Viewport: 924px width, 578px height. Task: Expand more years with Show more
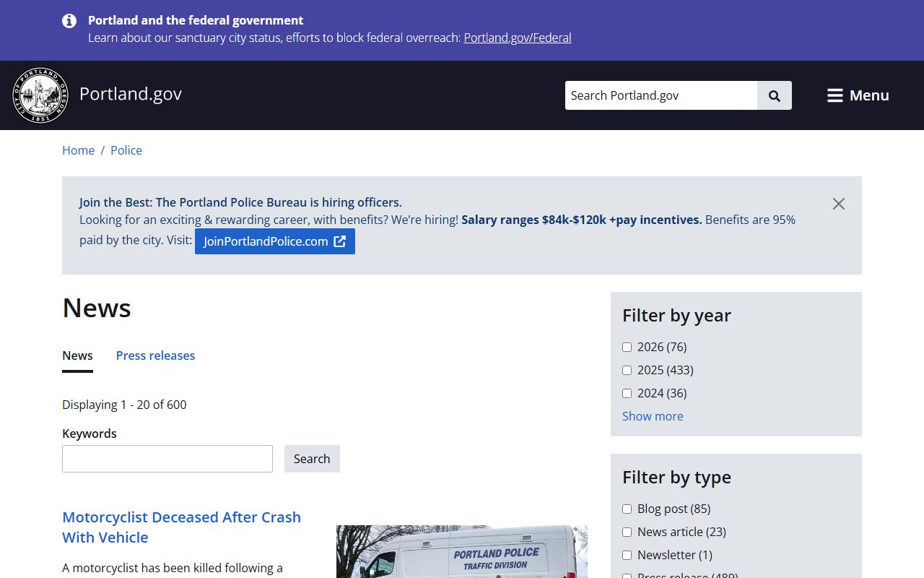click(x=652, y=416)
